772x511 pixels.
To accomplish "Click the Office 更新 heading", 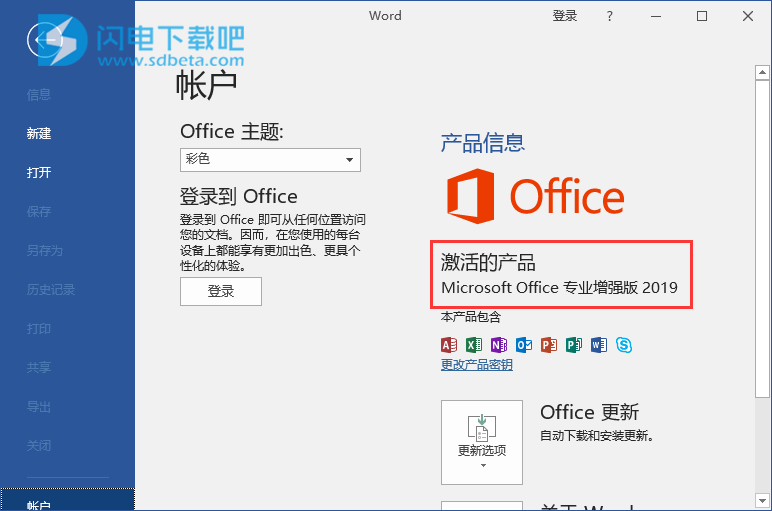I will [x=589, y=413].
